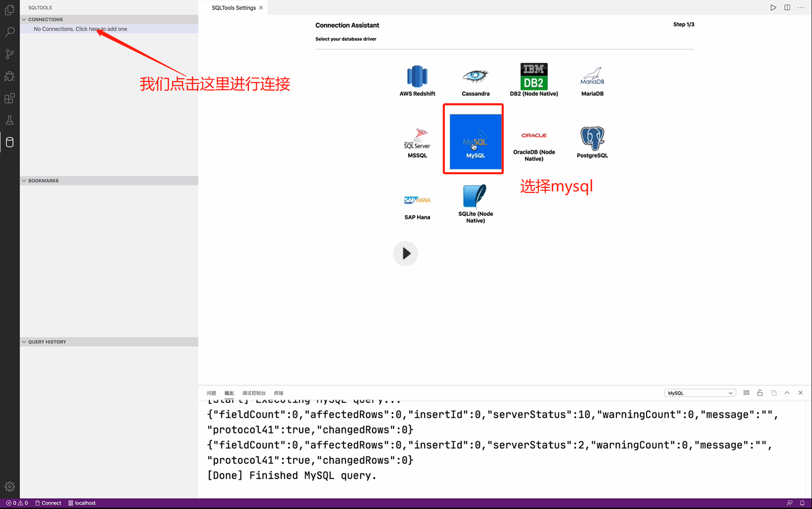The width and height of the screenshot is (812, 509).
Task: Clear the output panel
Action: [x=746, y=393]
